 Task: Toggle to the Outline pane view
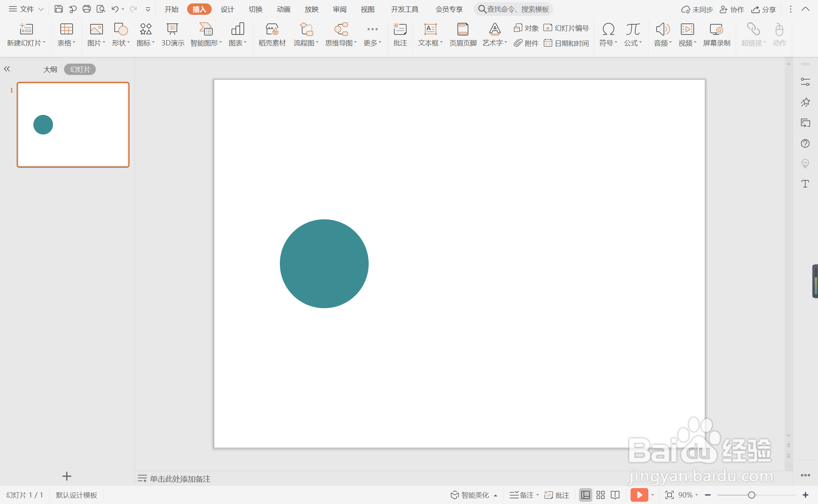[50, 69]
